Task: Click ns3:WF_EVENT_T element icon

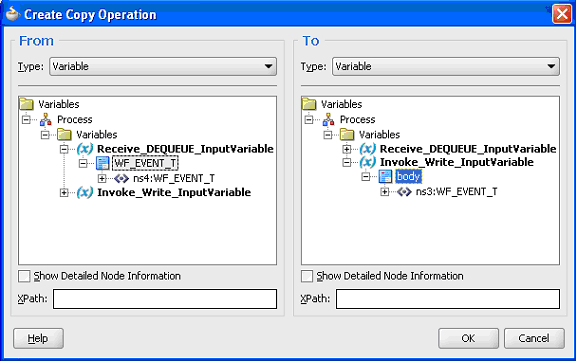Action: [x=404, y=192]
